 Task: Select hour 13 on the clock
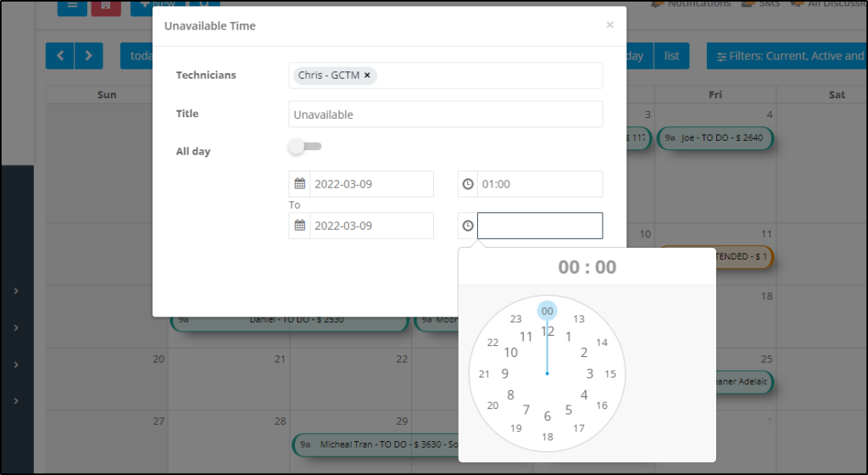tap(578, 319)
